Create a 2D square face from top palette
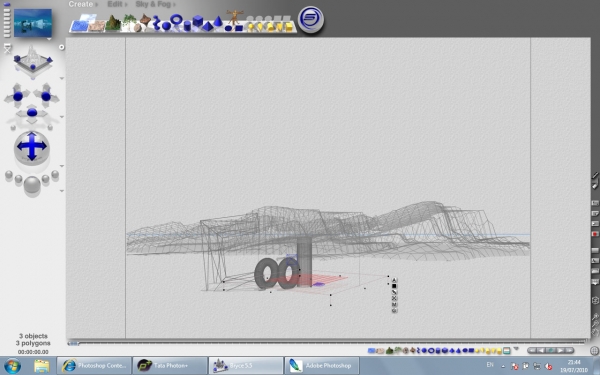Image resolution: width=600 pixels, height=375 pixels. point(239,28)
